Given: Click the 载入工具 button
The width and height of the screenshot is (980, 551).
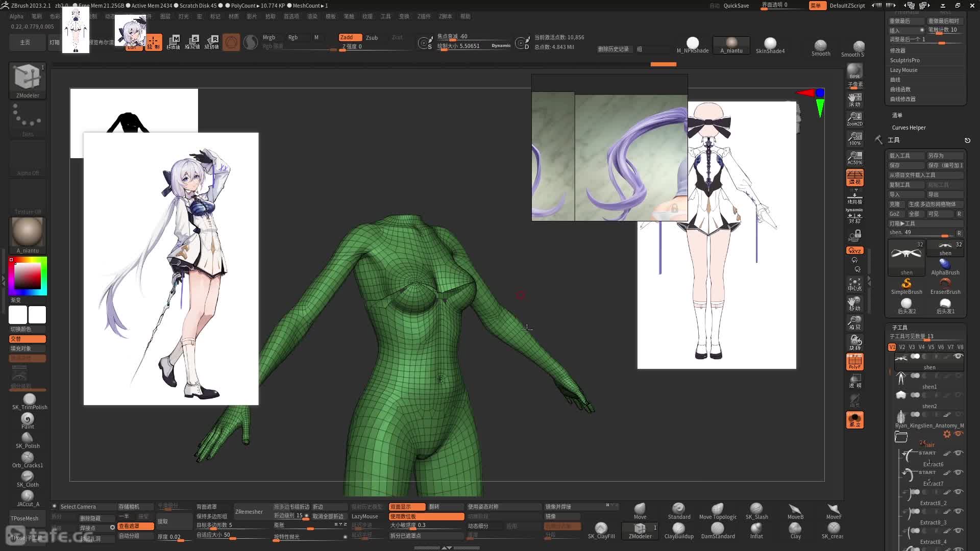Looking at the screenshot, I should (906, 156).
